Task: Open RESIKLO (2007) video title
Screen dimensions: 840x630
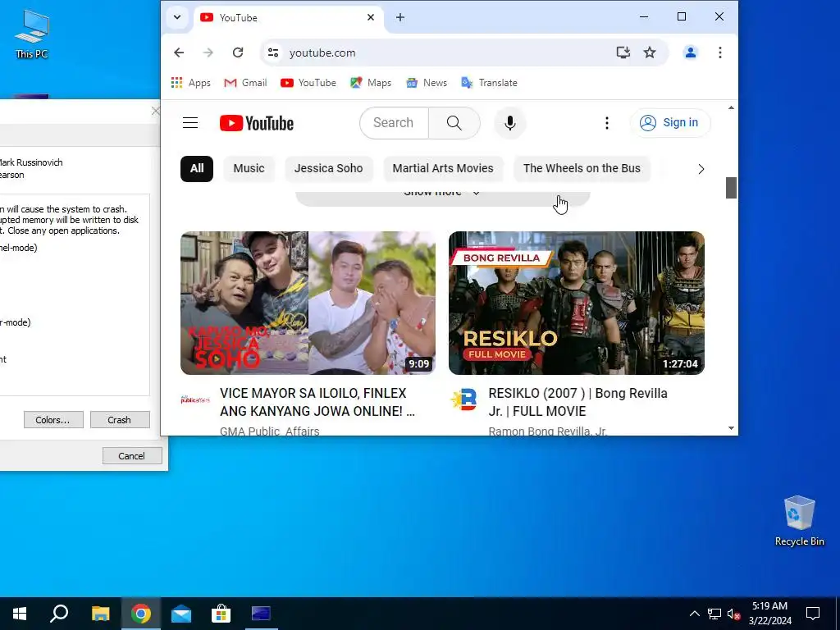Action: (x=578, y=402)
